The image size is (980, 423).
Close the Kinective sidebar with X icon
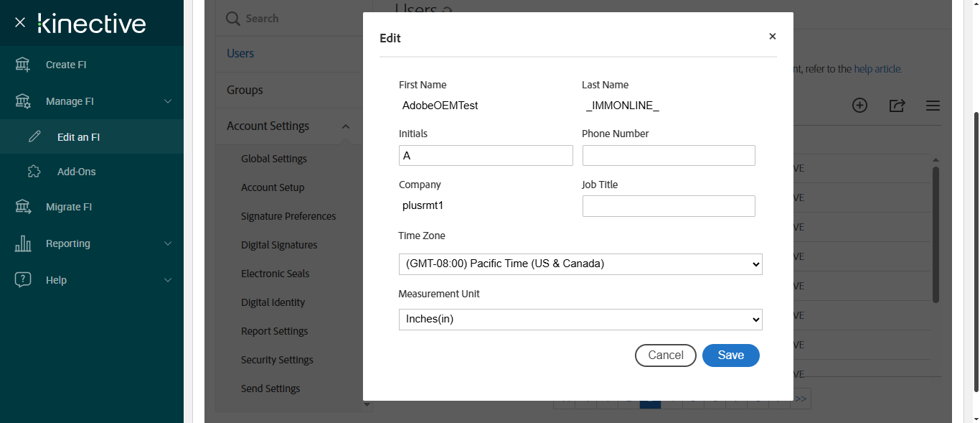[20, 23]
